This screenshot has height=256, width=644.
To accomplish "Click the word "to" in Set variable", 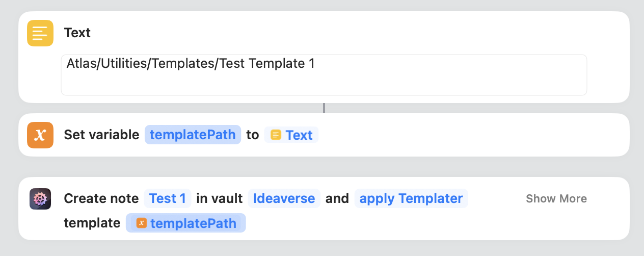I will tap(253, 135).
